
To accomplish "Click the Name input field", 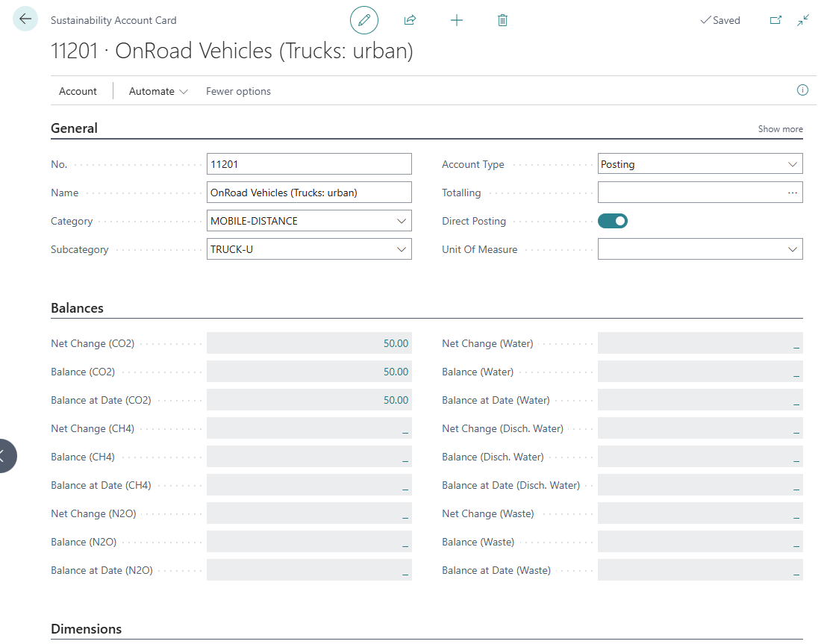I will pyautogui.click(x=309, y=193).
